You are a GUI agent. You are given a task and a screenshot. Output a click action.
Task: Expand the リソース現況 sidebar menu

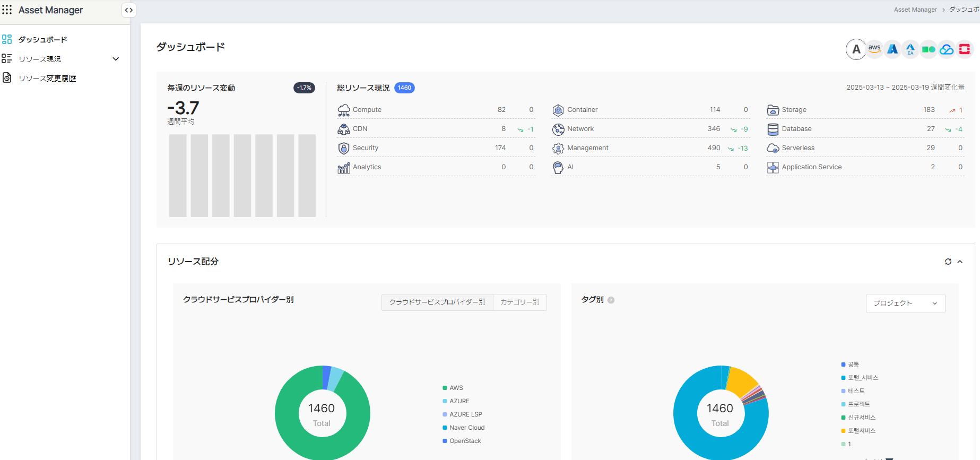[116, 59]
